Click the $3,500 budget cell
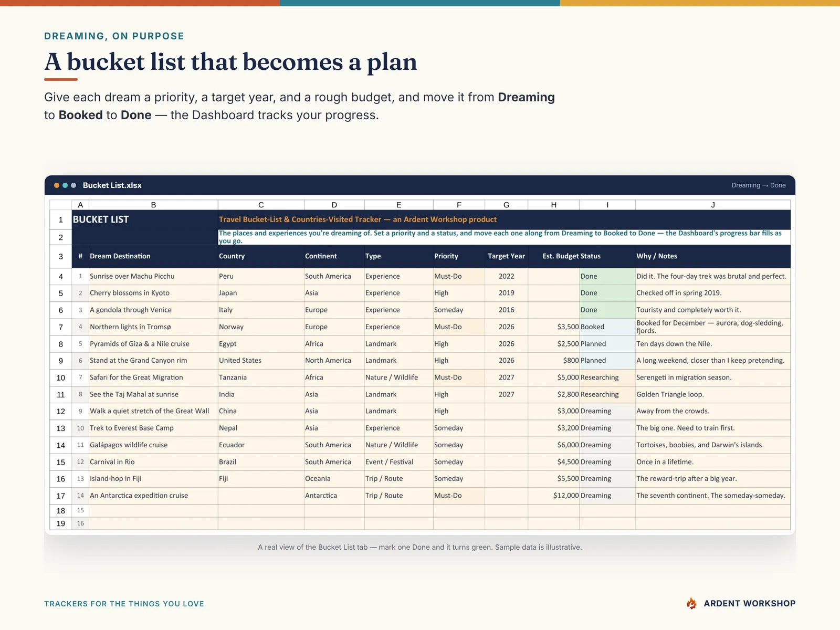 coord(554,327)
